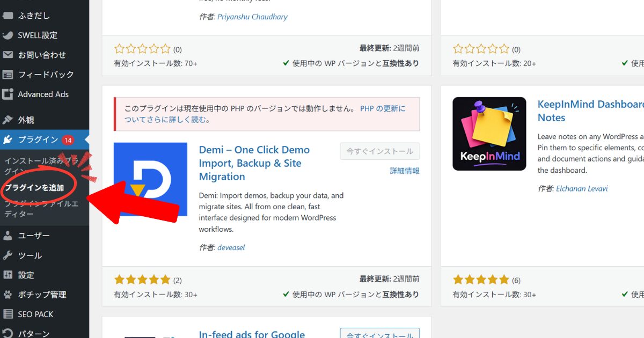
Task: Click the ユーザー person icon
Action: (x=8, y=236)
